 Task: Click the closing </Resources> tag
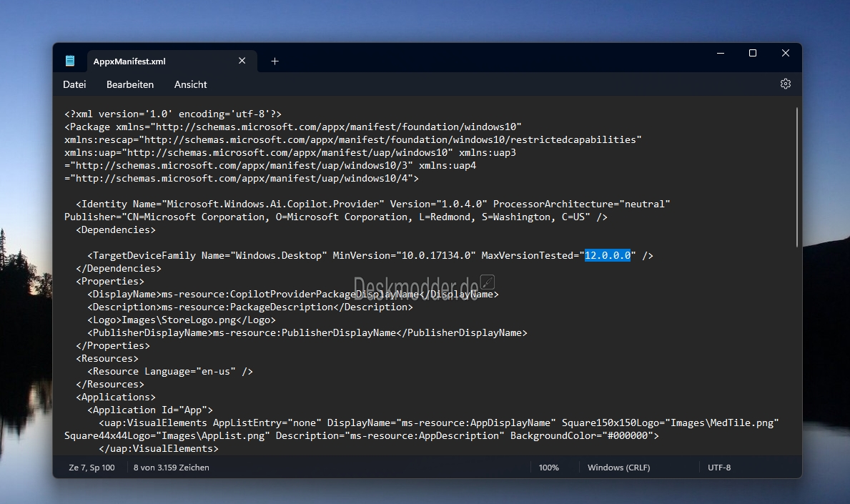[x=110, y=384]
